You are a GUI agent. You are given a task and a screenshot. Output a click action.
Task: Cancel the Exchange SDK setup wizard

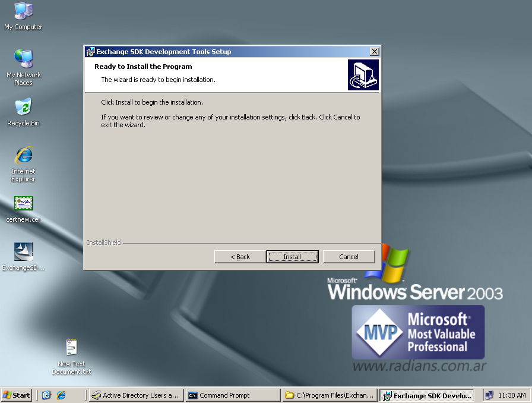click(349, 257)
